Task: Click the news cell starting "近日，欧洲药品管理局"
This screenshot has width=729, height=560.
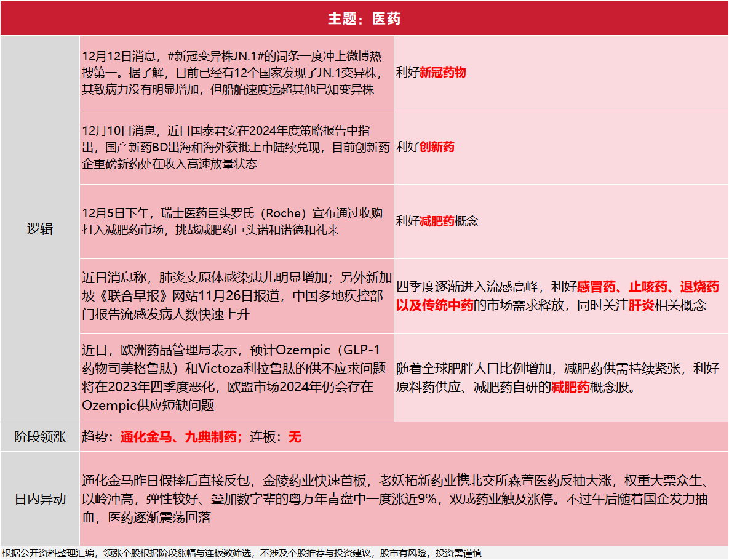Action: (x=237, y=378)
